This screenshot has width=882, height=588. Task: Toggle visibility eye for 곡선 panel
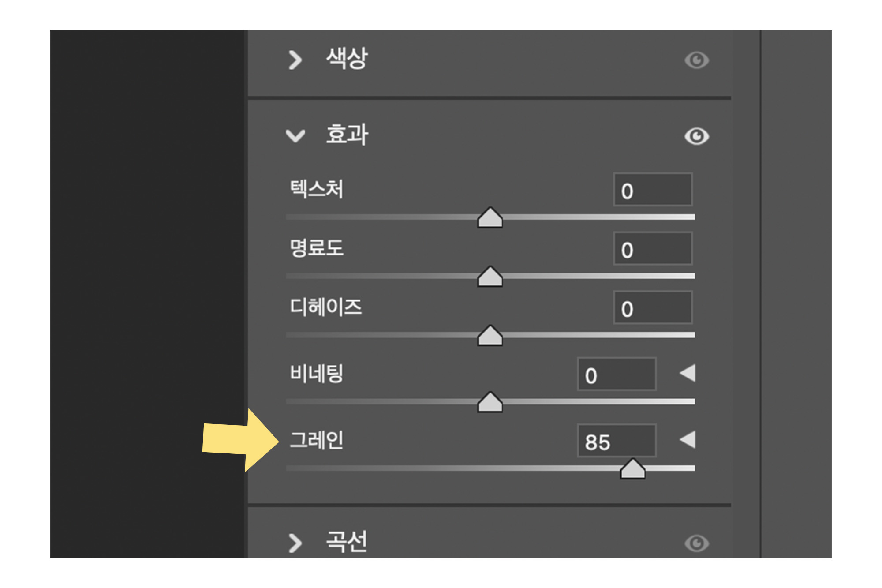tap(697, 543)
